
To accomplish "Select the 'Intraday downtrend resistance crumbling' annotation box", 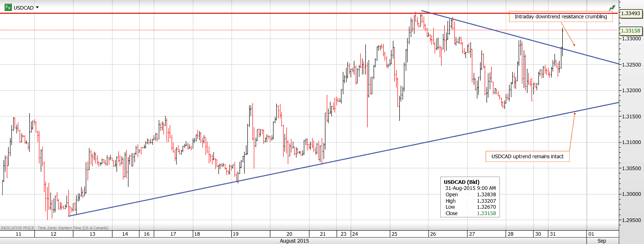I will (560, 17).
